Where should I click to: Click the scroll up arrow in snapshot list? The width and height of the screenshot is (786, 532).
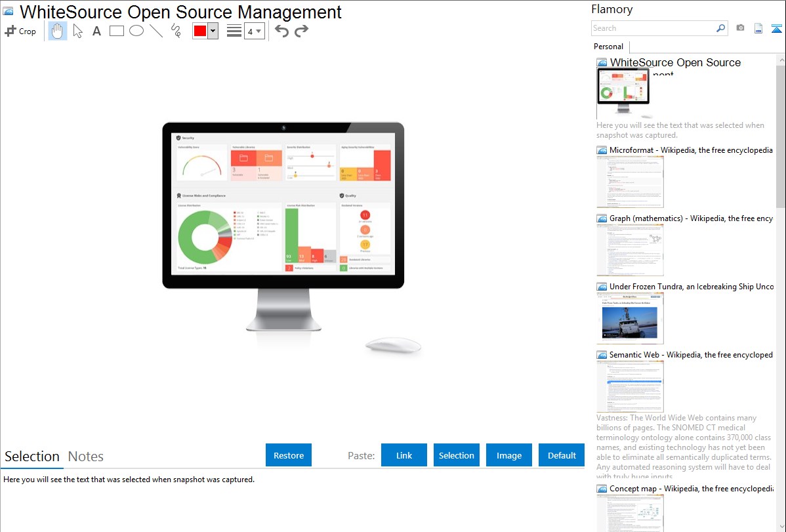[781, 60]
